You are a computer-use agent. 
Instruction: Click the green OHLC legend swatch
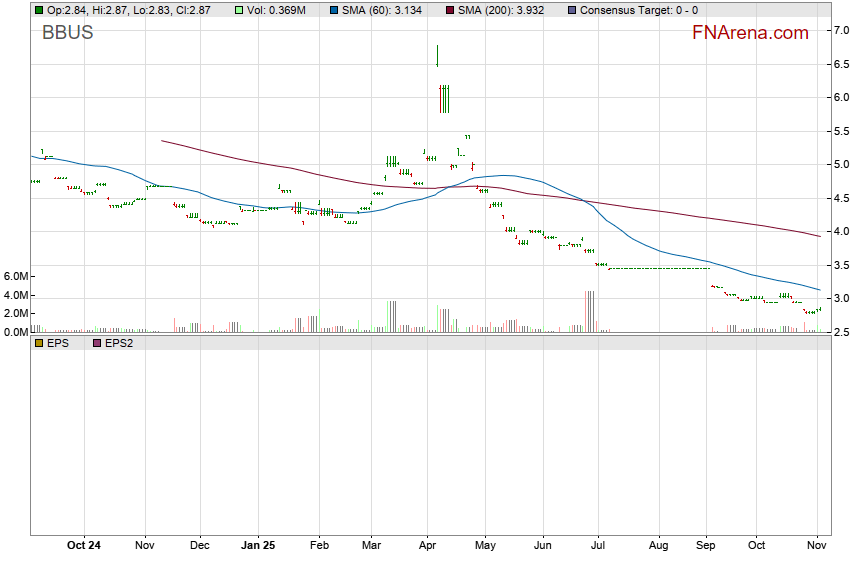coord(39,10)
